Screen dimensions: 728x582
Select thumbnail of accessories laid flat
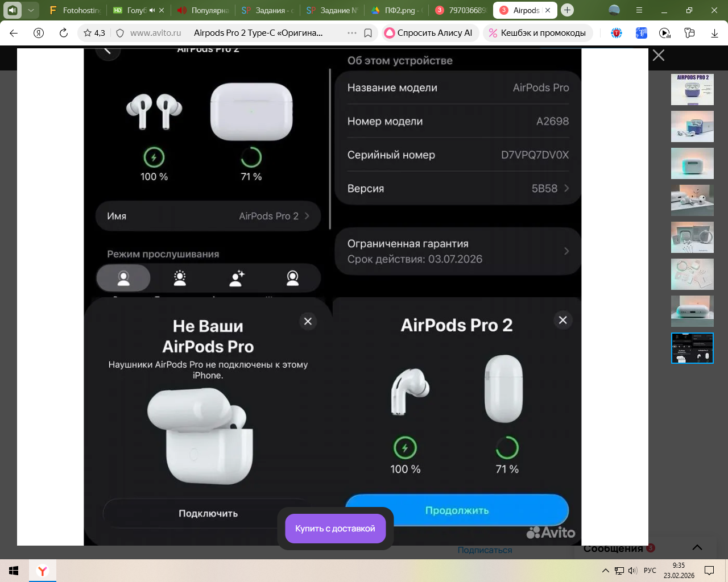point(692,274)
